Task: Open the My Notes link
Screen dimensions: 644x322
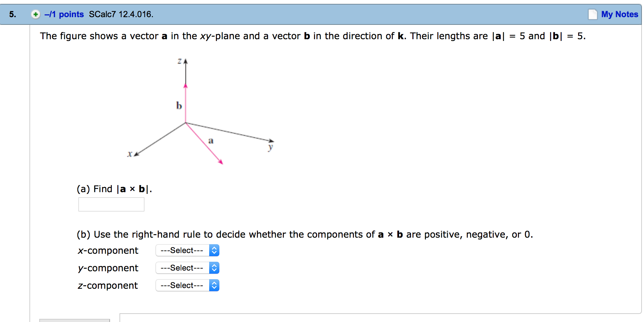Action: [x=619, y=14]
